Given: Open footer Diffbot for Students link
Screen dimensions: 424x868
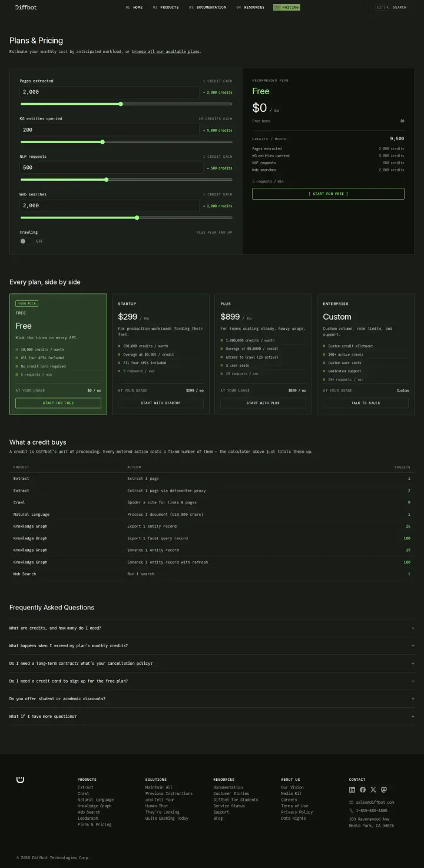Looking at the screenshot, I should 236,800.
